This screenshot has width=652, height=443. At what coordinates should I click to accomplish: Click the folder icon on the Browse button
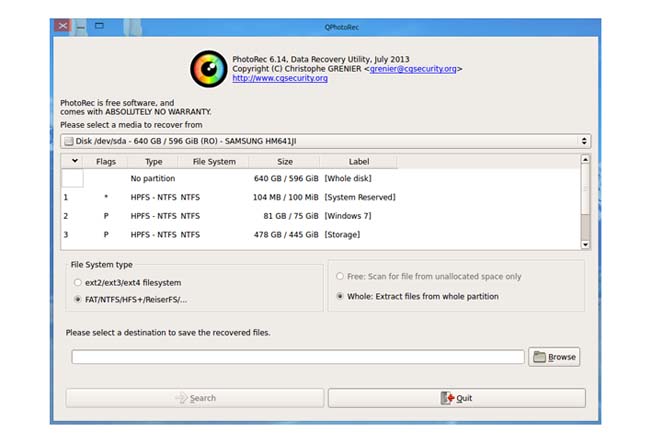pyautogui.click(x=539, y=357)
